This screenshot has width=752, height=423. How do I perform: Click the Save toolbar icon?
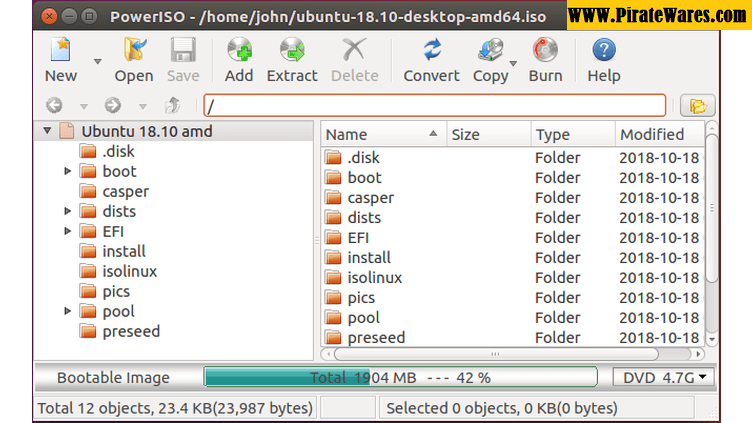click(x=183, y=50)
